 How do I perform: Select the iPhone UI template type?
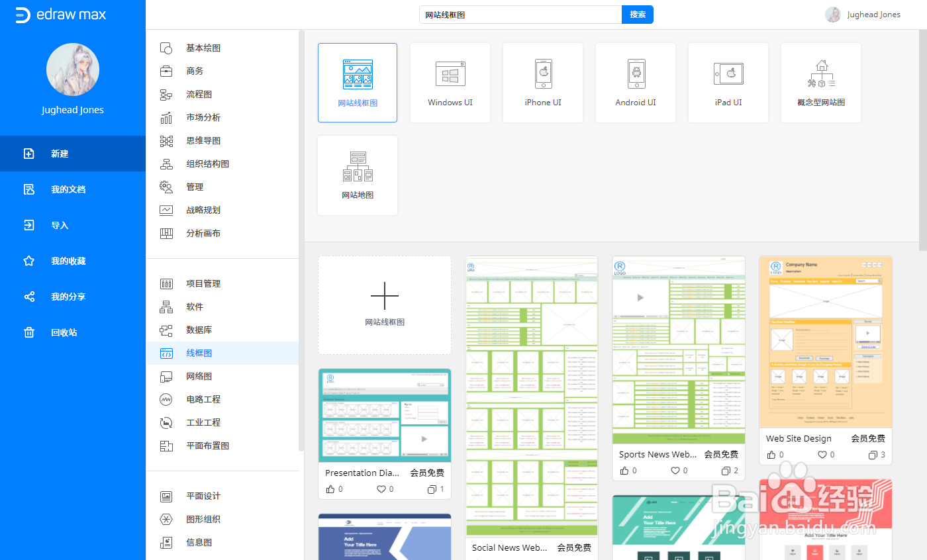(x=542, y=82)
